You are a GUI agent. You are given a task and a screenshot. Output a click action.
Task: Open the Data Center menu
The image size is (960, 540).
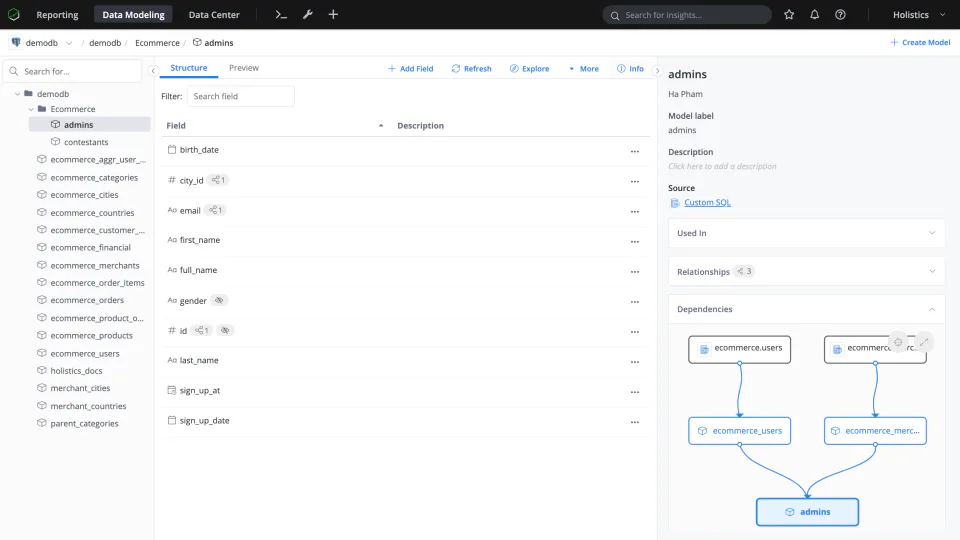coord(214,15)
